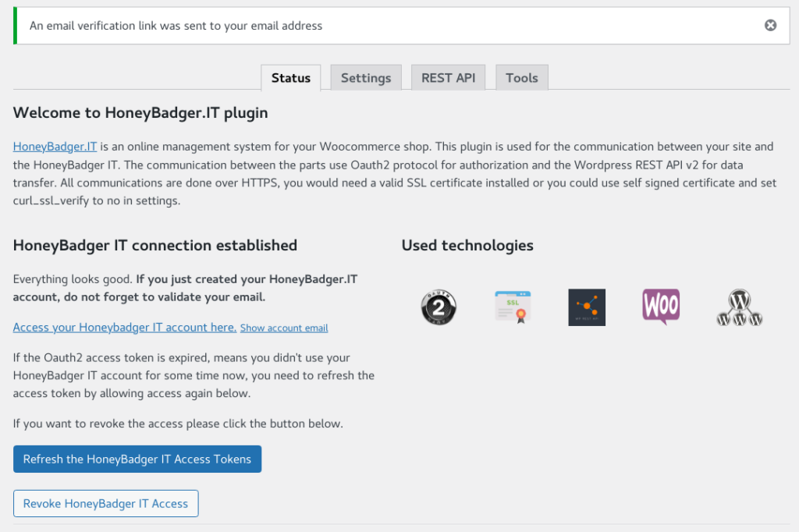Switch to the Status tab
Viewport: 799px width, 532px height.
click(290, 78)
